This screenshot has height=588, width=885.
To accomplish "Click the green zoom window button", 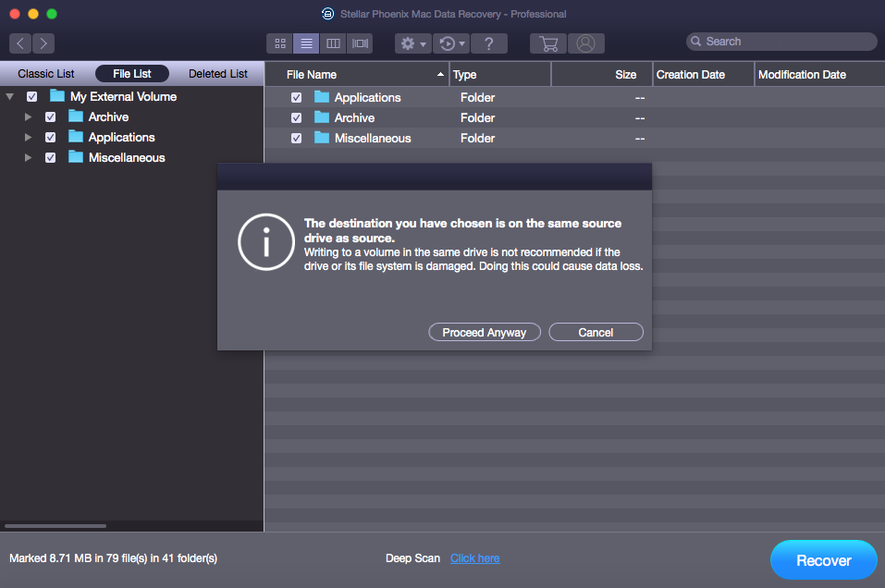I will pyautogui.click(x=52, y=14).
